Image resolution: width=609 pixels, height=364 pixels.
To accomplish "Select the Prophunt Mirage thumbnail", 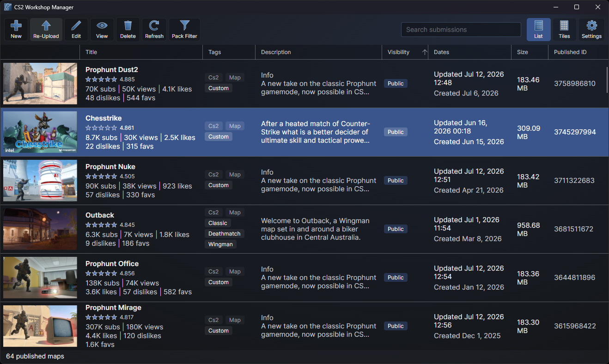I will [40, 326].
